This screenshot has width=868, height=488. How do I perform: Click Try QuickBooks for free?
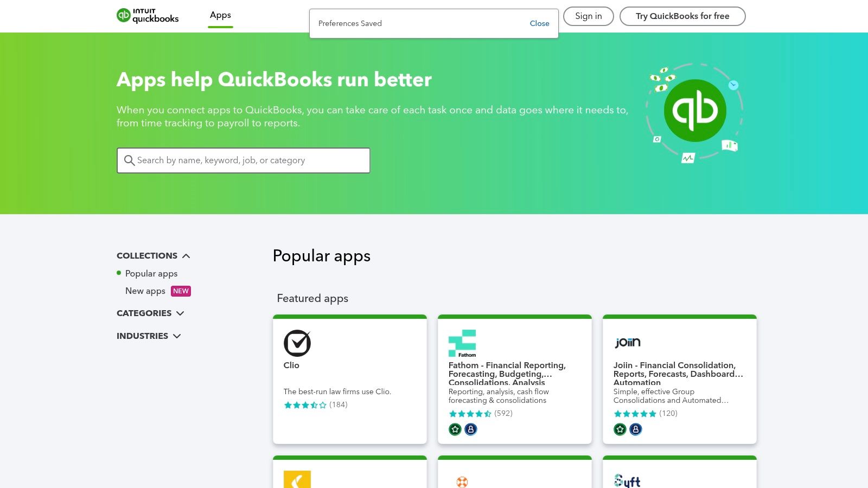point(682,16)
